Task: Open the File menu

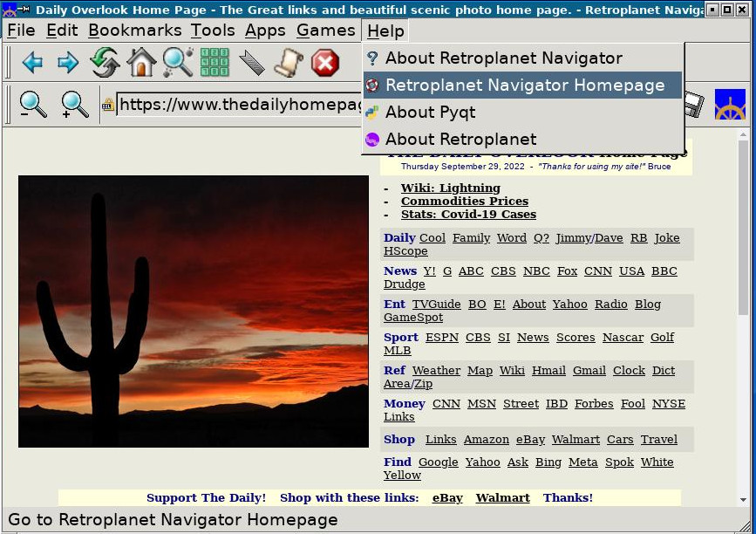Action: 21,31
